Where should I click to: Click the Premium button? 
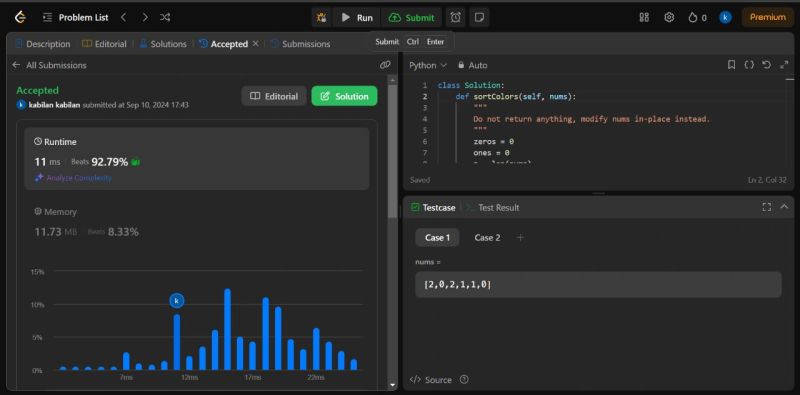pyautogui.click(x=767, y=17)
